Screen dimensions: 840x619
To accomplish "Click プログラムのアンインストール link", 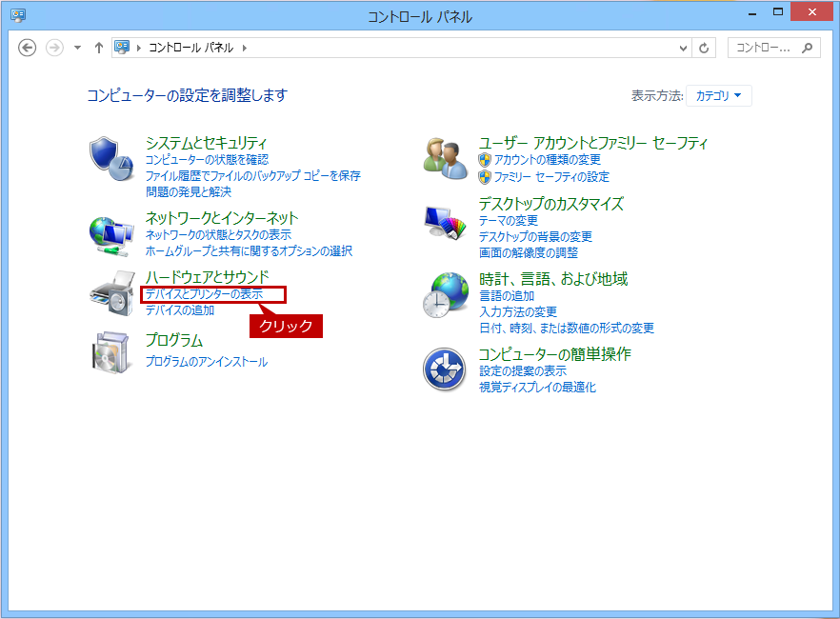I will 207,362.
